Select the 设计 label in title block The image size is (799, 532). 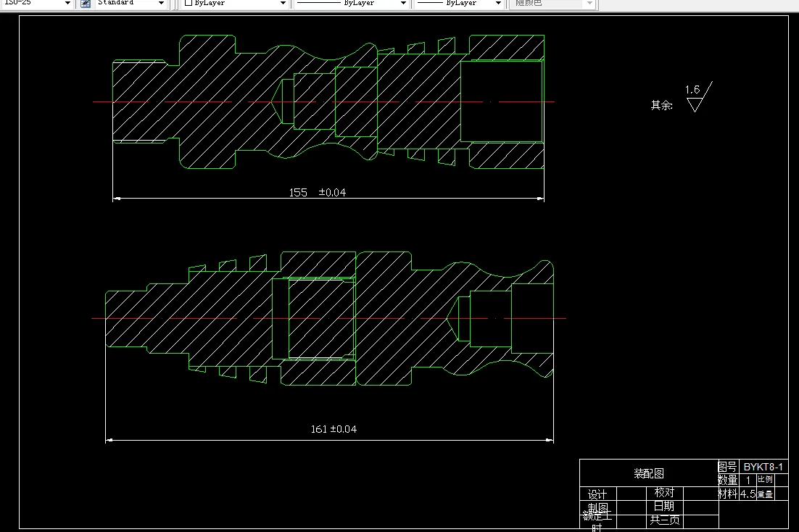[x=597, y=495]
